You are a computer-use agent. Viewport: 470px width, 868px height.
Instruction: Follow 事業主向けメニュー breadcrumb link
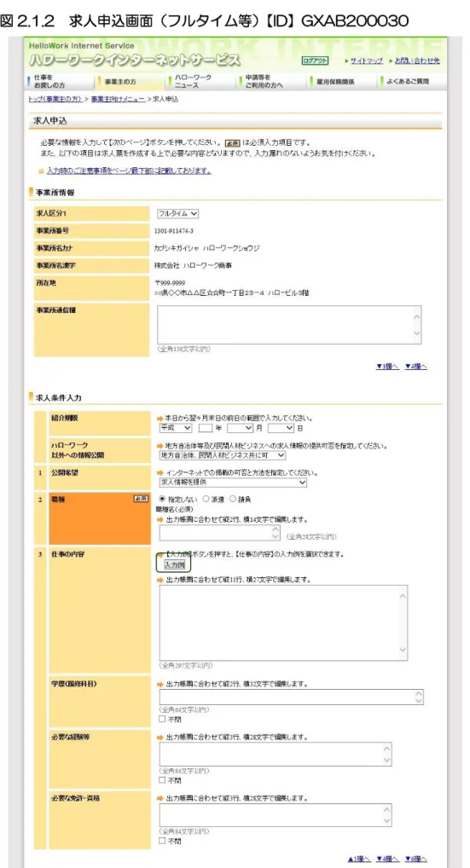coord(118,99)
